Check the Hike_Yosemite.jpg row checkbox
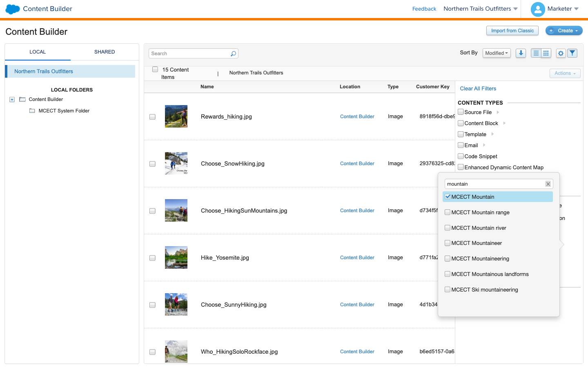This screenshot has height=368, width=588. click(x=152, y=258)
